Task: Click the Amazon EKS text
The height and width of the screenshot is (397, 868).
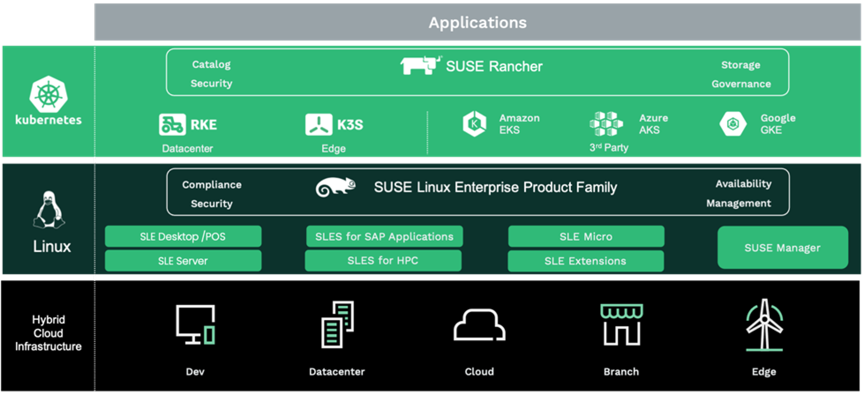Action: [519, 124]
